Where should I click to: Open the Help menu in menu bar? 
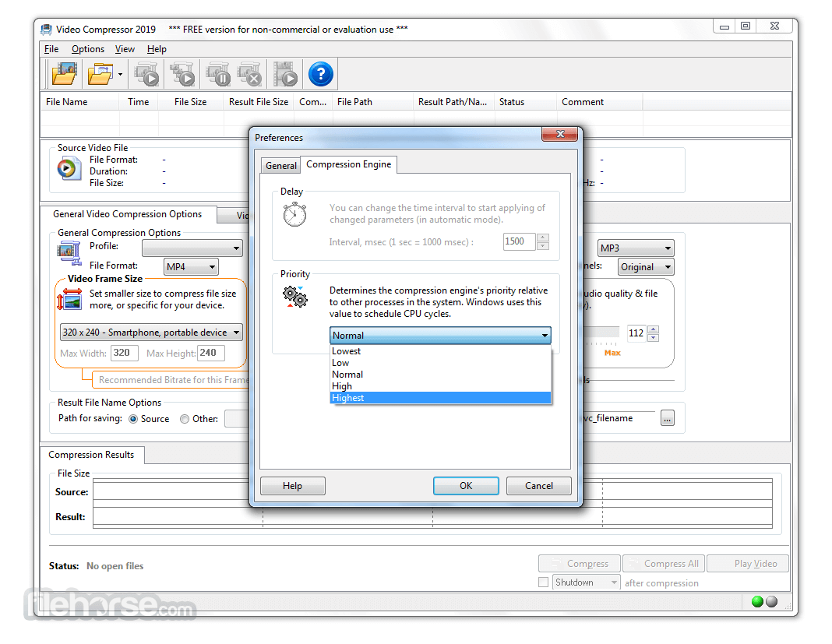tap(157, 49)
